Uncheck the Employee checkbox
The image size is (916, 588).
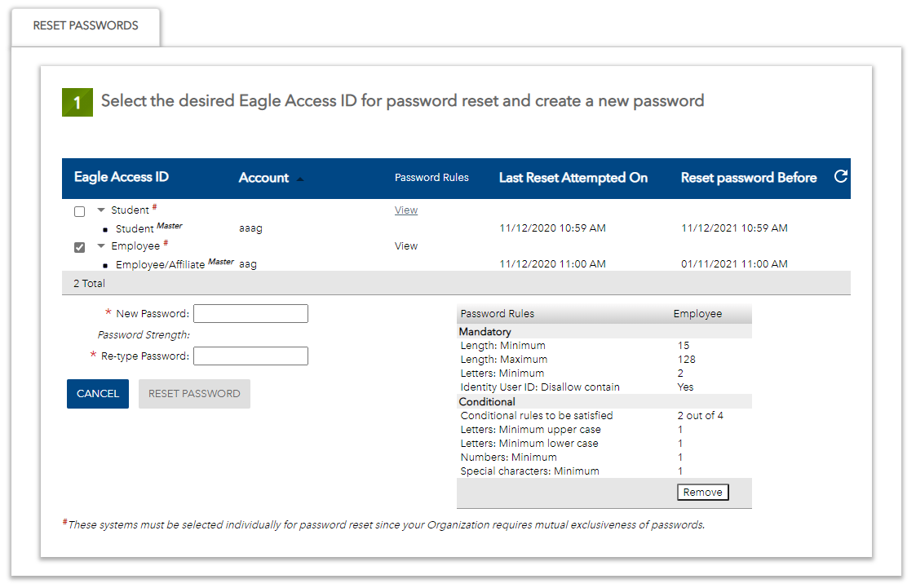pyautogui.click(x=79, y=247)
